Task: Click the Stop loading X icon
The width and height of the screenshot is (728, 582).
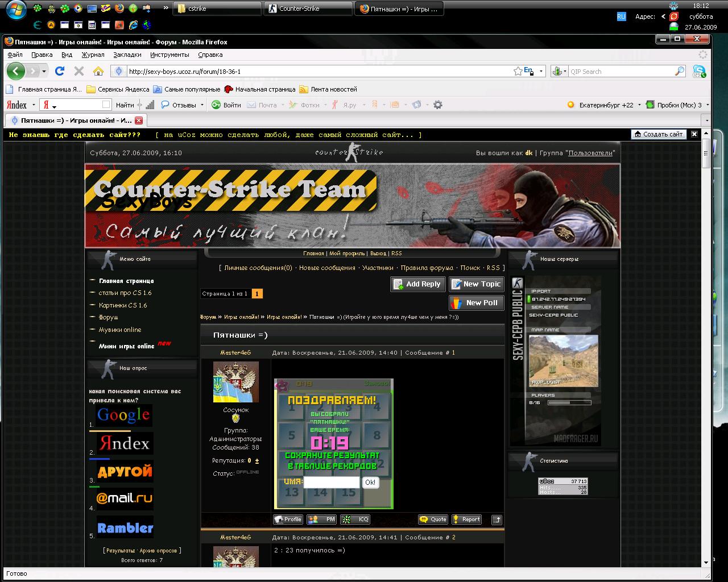Action: [79, 71]
